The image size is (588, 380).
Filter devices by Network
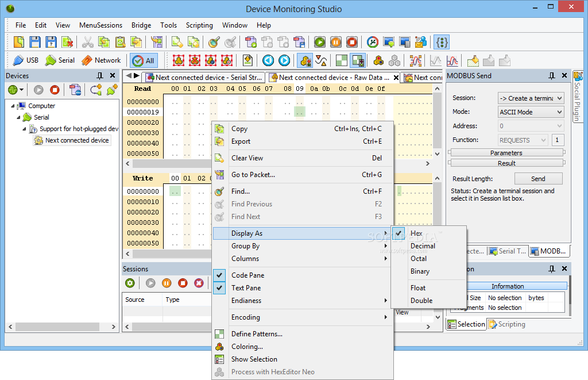tap(101, 60)
